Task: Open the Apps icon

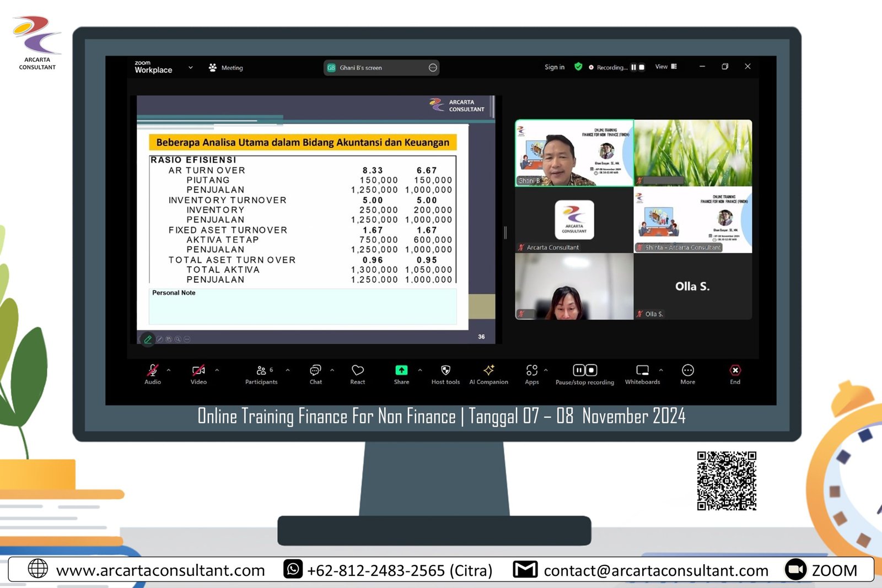Action: pyautogui.click(x=531, y=370)
